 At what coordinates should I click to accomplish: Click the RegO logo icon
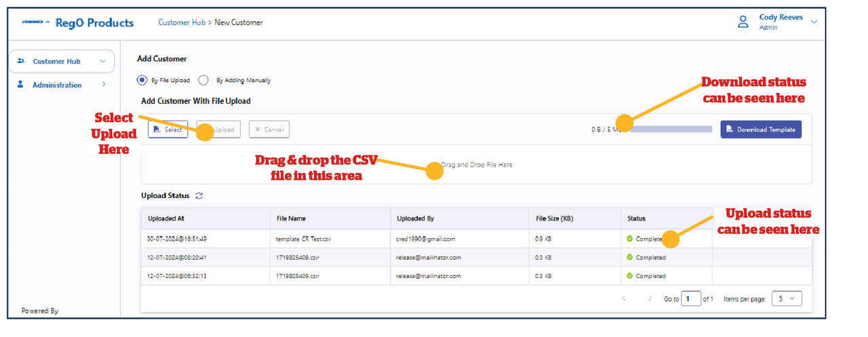tap(35, 22)
